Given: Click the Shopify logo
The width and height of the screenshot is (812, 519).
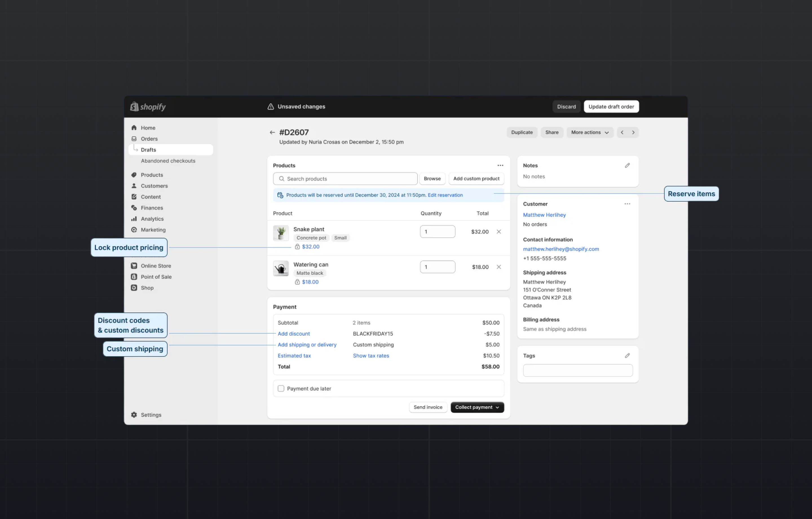Looking at the screenshot, I should click(148, 107).
